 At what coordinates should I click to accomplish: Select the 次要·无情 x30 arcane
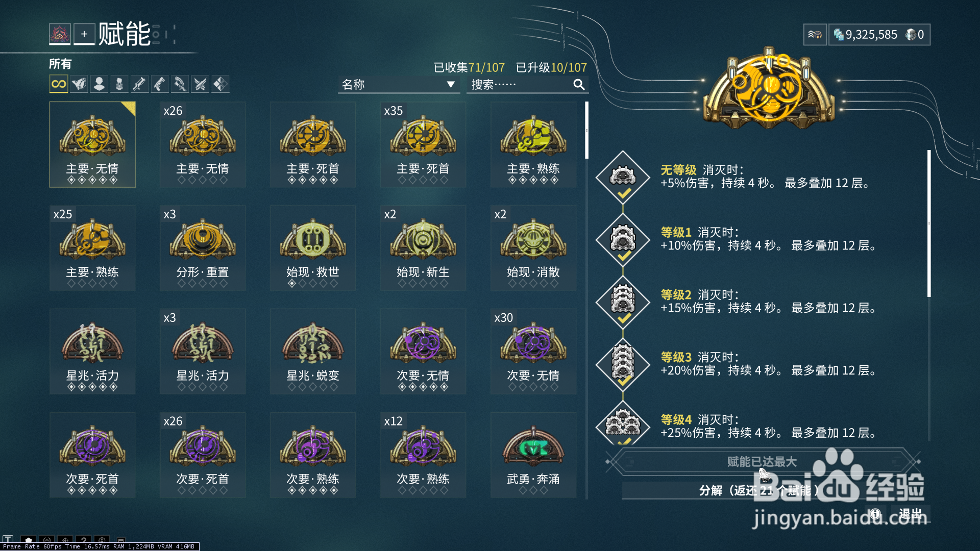533,352
